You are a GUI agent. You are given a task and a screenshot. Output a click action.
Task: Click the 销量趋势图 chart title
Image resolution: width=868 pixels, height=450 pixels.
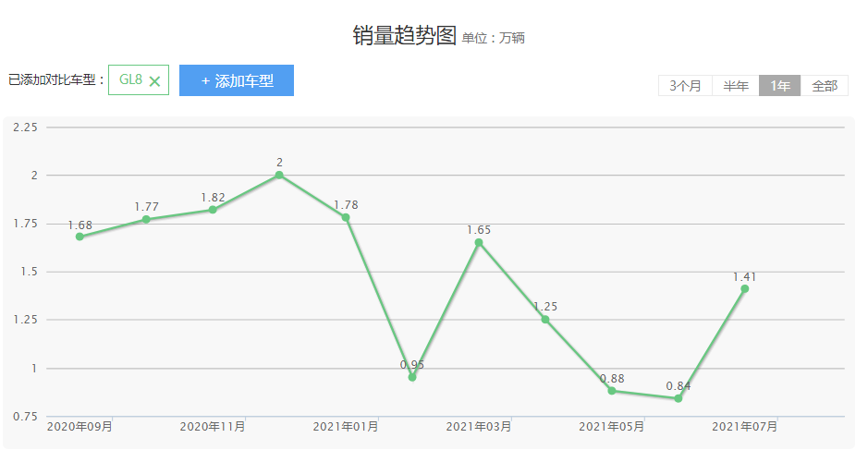404,35
